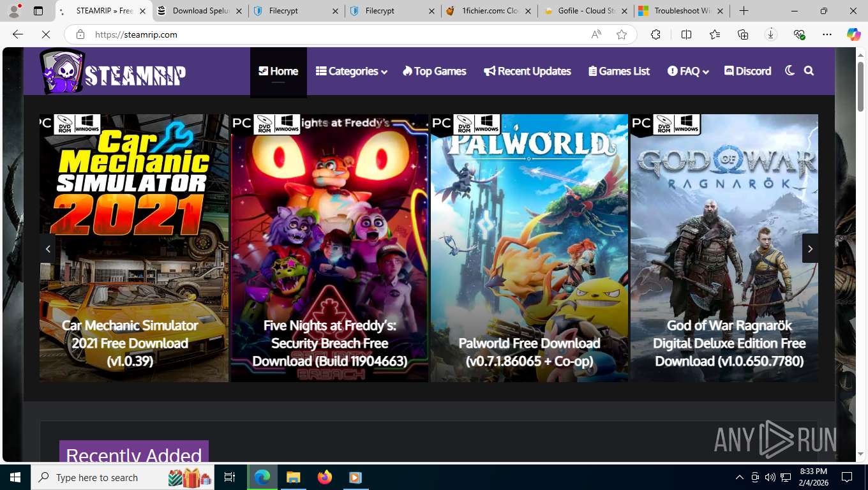Open clock showing 8:33 PM
Screen dimensions: 868x490
pos(814,477)
